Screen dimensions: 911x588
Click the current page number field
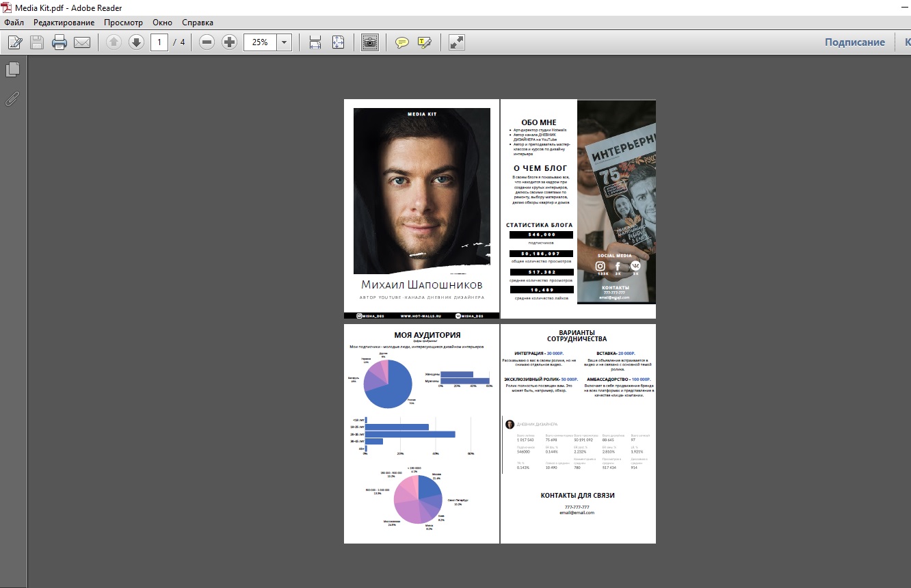coord(159,42)
